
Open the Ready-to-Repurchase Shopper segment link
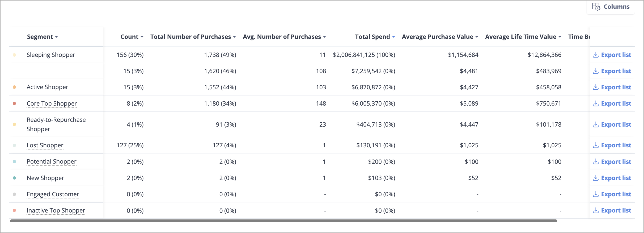tap(56, 124)
